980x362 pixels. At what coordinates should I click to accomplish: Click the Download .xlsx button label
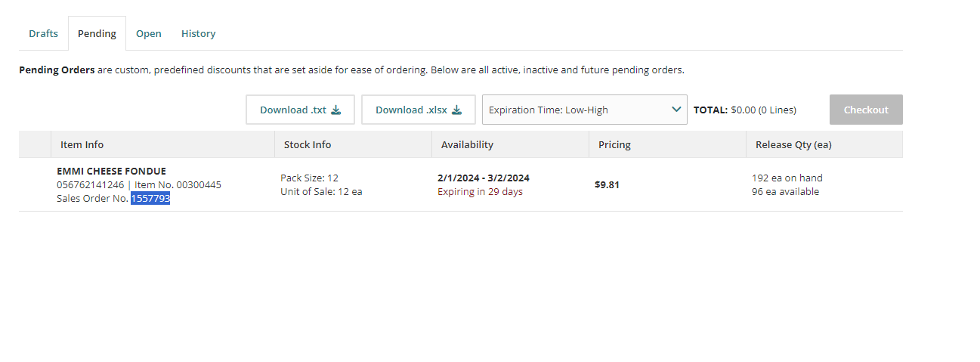click(411, 110)
